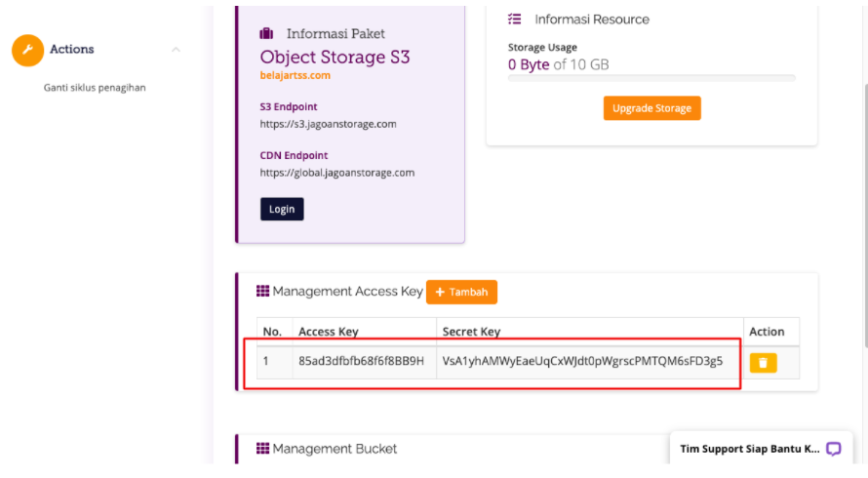Click the briefcase Informasi Paket icon
This screenshot has height=478, width=868.
[266, 34]
